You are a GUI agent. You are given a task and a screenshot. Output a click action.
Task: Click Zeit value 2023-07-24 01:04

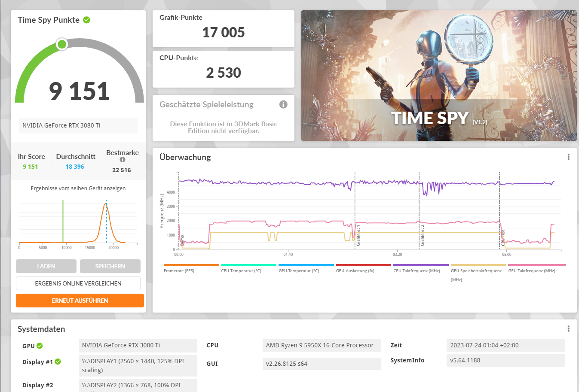(x=505, y=345)
